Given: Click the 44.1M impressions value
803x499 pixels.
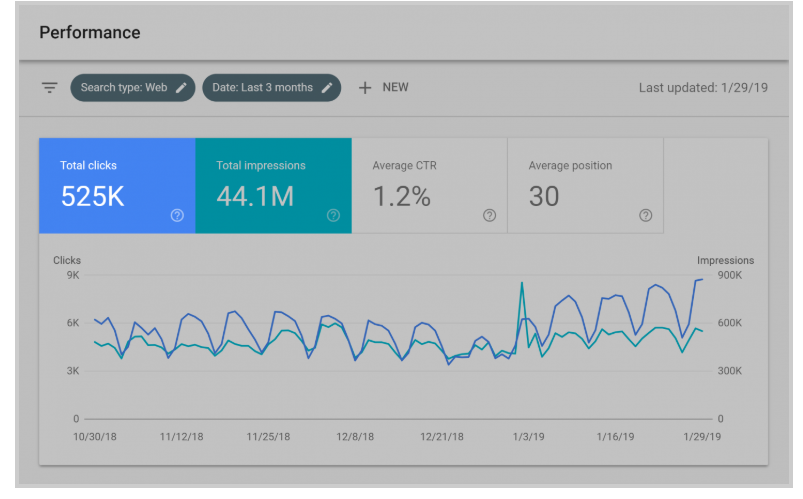Looking at the screenshot, I should (255, 196).
